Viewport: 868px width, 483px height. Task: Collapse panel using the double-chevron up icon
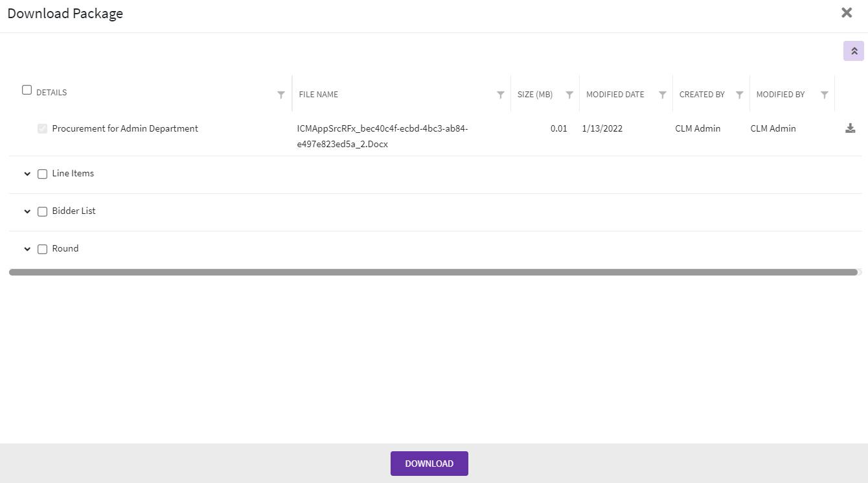click(853, 51)
